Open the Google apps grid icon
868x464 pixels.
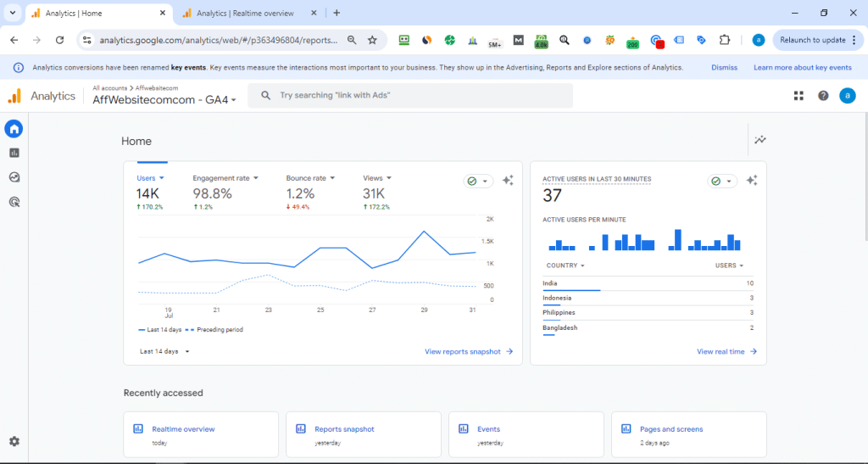[x=798, y=96]
